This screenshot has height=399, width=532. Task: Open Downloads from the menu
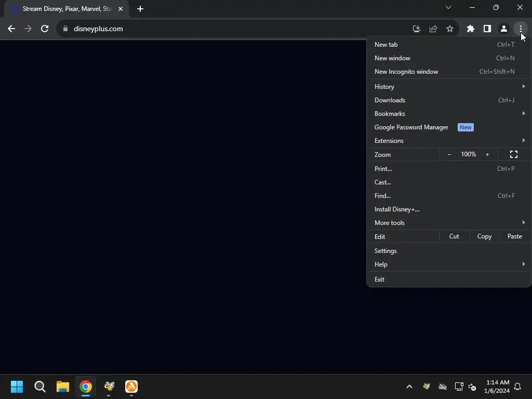[x=449, y=100]
